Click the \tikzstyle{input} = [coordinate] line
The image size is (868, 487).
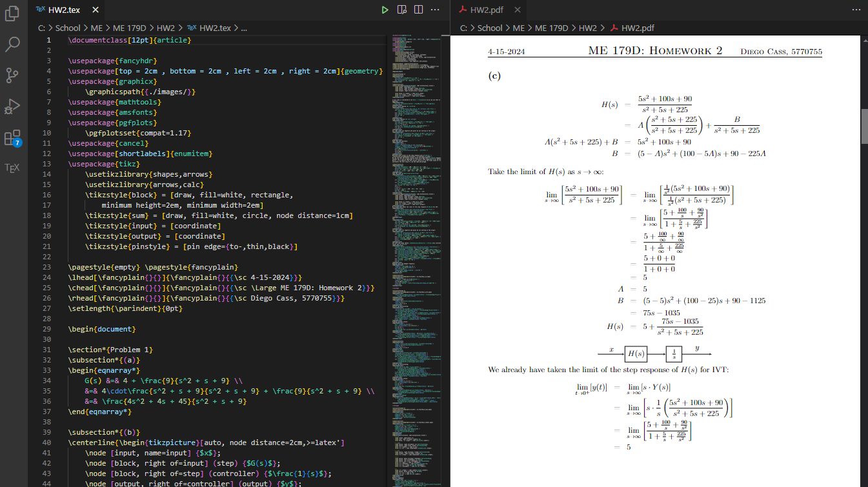(153, 226)
